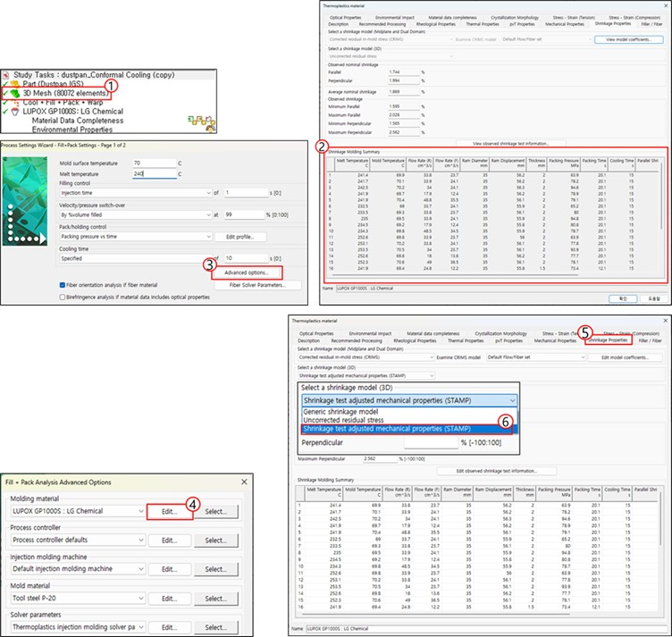The height and width of the screenshot is (637, 672).
Task: Switch to the highlighted Shrinkage Properties tab
Action: point(608,340)
